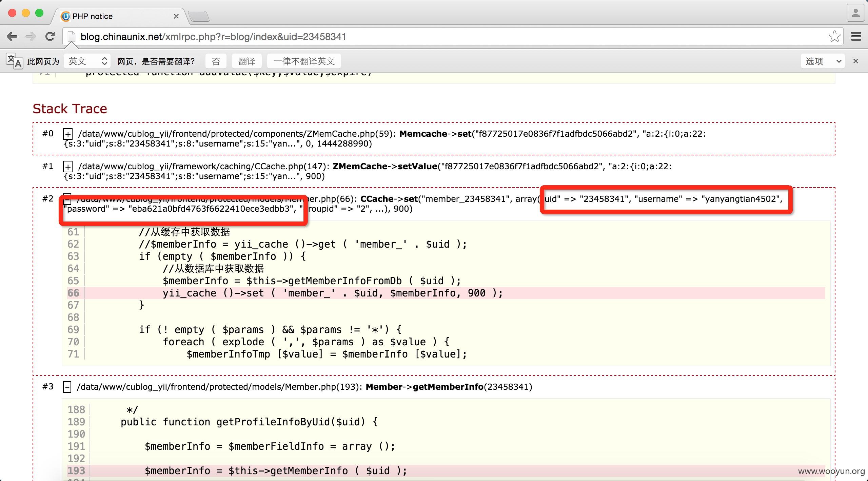
Task: Click Member->getMemberInfo text in trace #3
Action: pyautogui.click(x=425, y=387)
